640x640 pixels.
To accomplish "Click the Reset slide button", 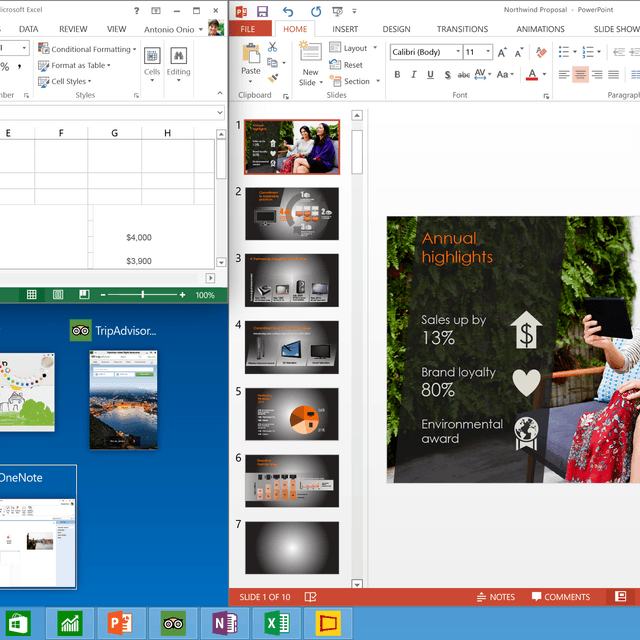I will pos(346,64).
